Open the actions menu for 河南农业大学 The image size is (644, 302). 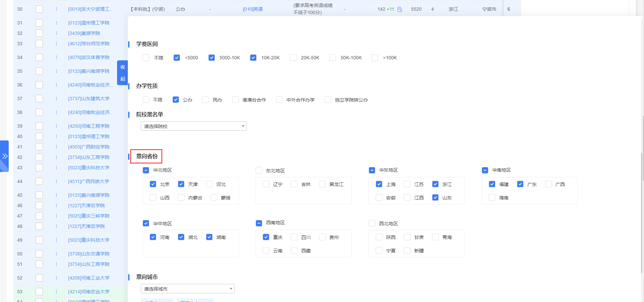pyautogui.click(x=56, y=292)
